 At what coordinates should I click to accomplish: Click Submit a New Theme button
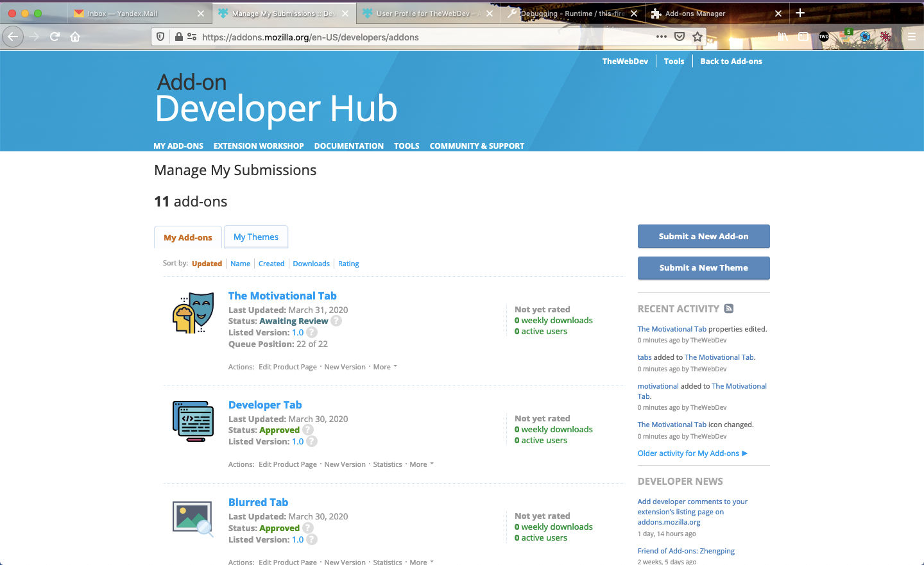tap(704, 267)
